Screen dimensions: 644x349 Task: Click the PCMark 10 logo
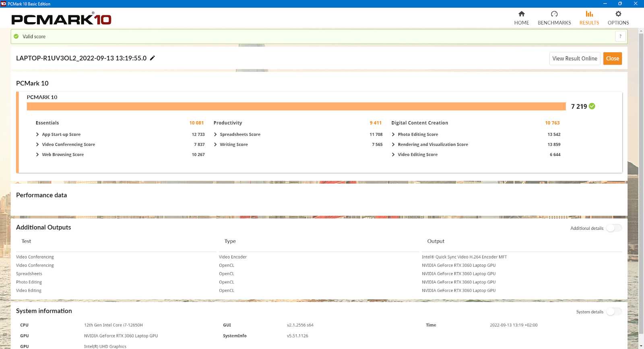click(61, 19)
